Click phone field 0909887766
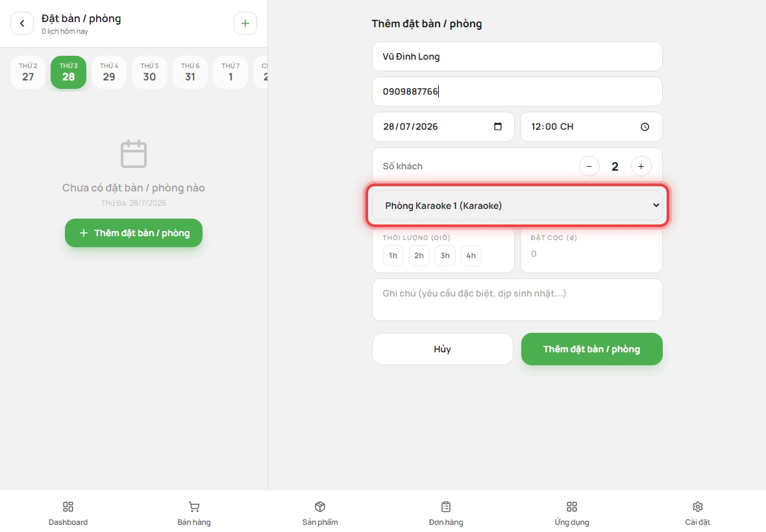The image size is (766, 532). click(x=517, y=91)
